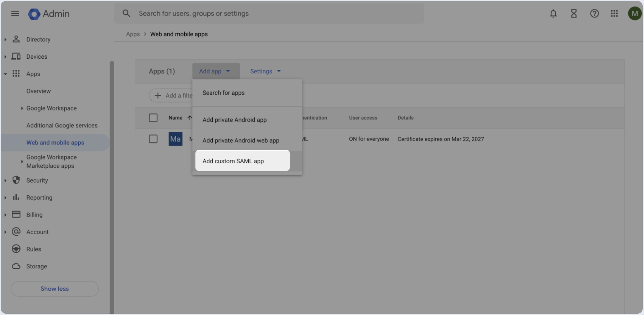
Task: Expand the Google Workspace submenu
Action: (22, 108)
